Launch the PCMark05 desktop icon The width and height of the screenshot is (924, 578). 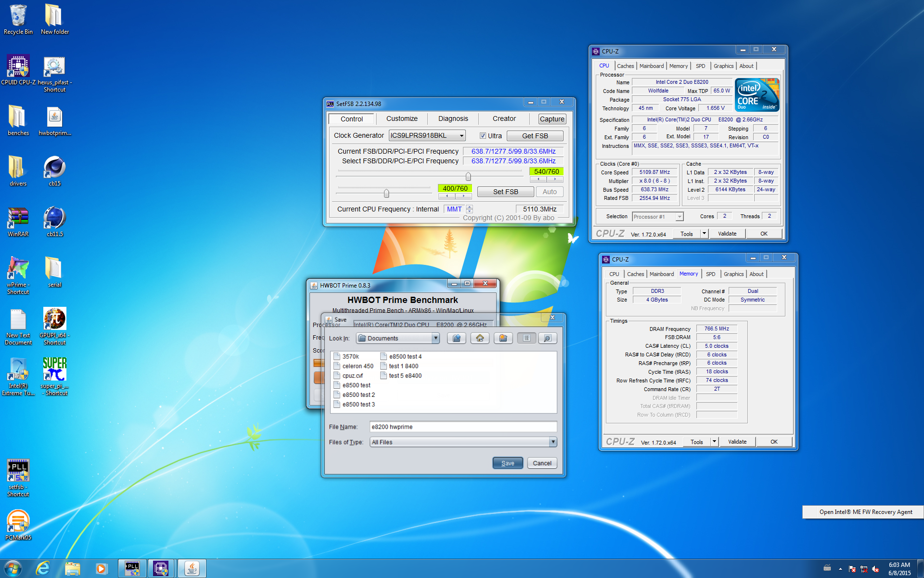(x=18, y=525)
